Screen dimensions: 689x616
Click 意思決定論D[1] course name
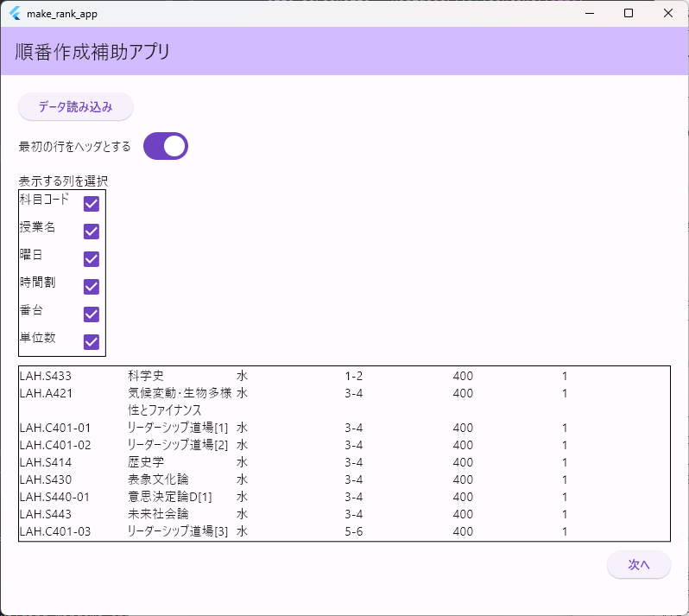tap(169, 497)
